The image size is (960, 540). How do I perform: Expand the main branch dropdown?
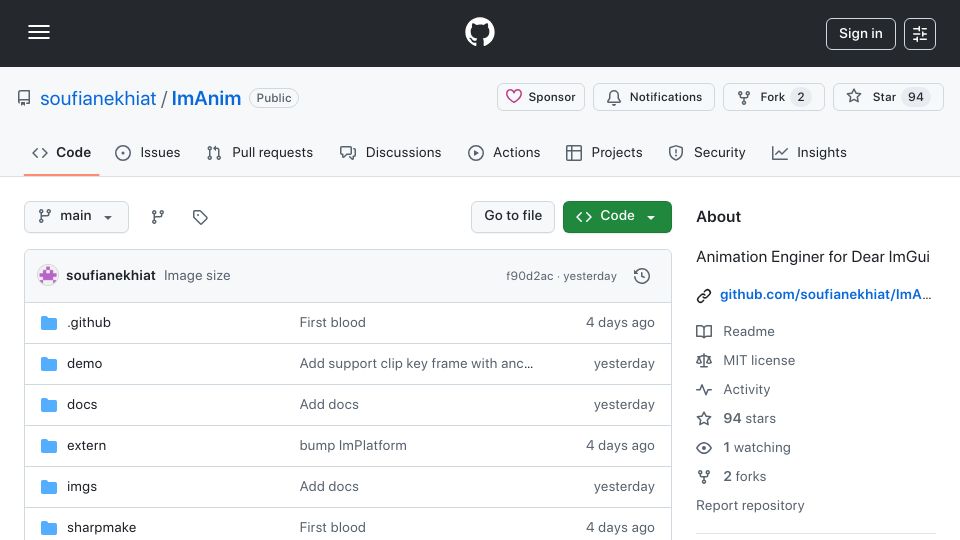pos(76,217)
